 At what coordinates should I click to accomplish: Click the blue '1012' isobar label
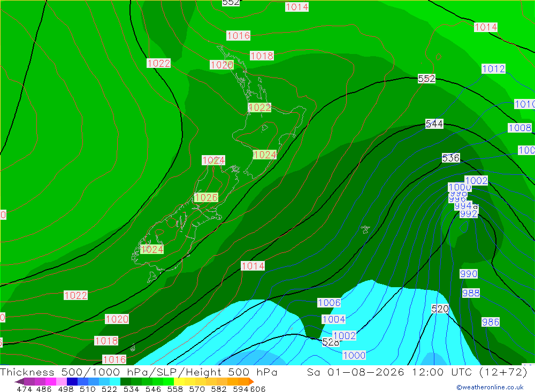(493, 68)
